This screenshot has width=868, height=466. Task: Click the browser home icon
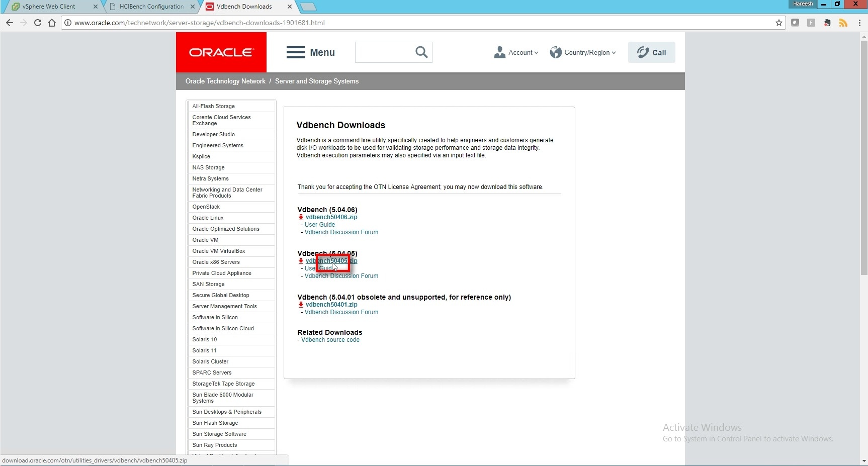click(x=52, y=23)
